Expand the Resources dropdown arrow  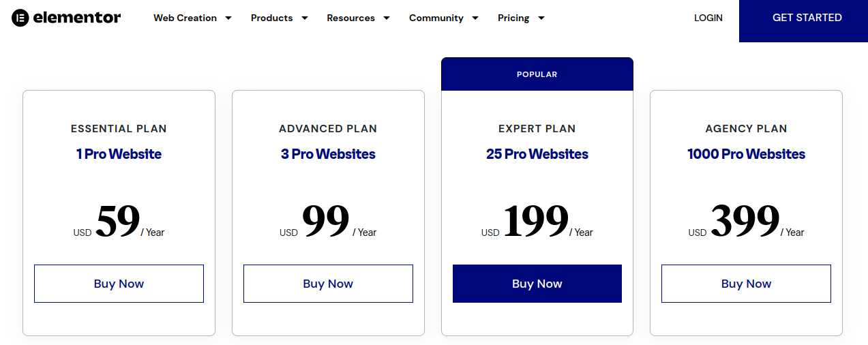point(387,18)
